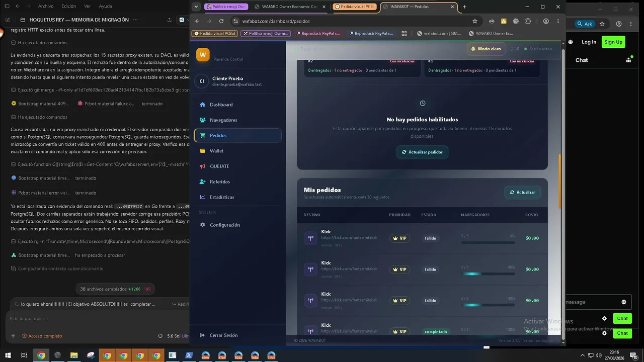This screenshot has height=362, width=644.
Task: Select Pedidos in the sidebar
Action: (x=237, y=135)
